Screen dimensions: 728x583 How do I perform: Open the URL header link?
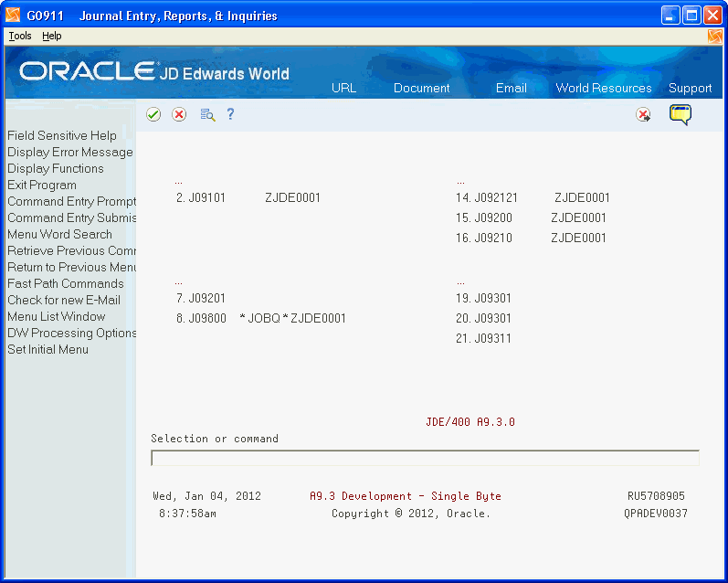click(x=343, y=88)
